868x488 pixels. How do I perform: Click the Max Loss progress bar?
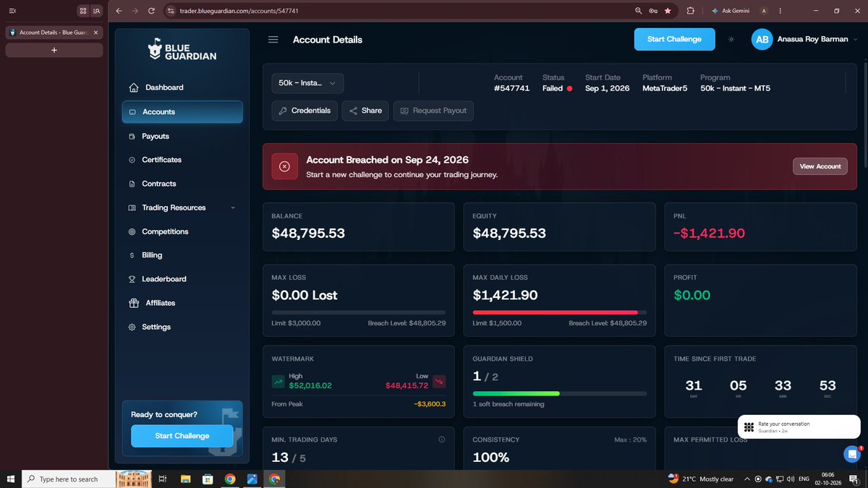359,312
